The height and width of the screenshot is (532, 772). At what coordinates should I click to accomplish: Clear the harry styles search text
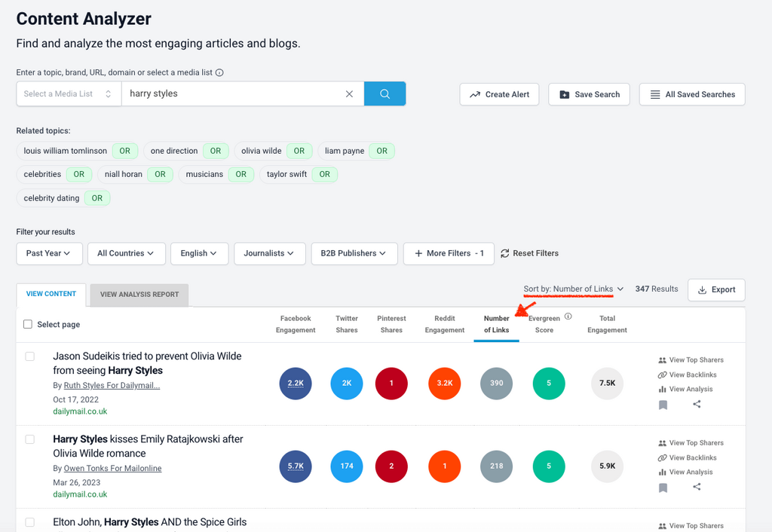point(349,94)
